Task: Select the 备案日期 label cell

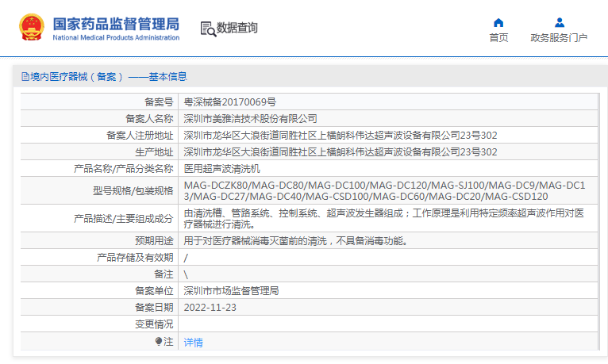Action: pyautogui.click(x=99, y=307)
